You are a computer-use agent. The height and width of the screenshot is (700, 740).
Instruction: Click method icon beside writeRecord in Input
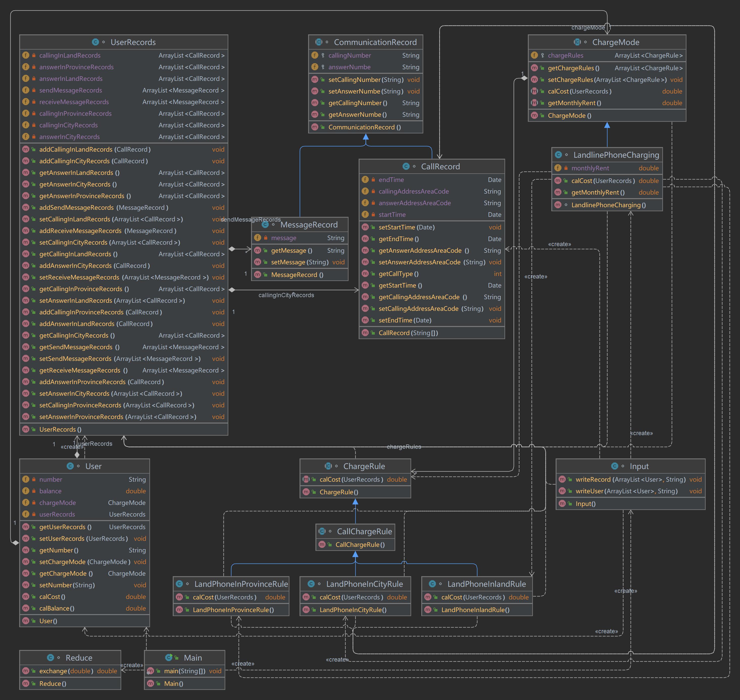coord(562,479)
